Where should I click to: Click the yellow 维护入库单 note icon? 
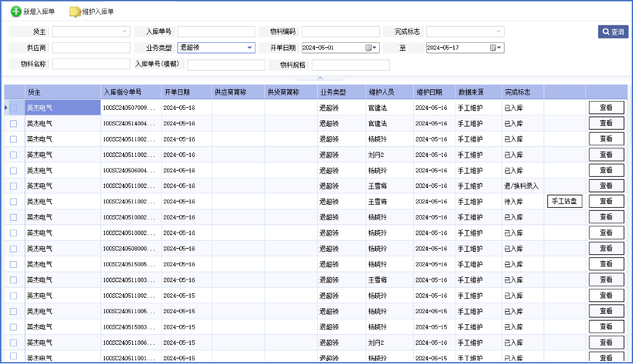point(75,12)
